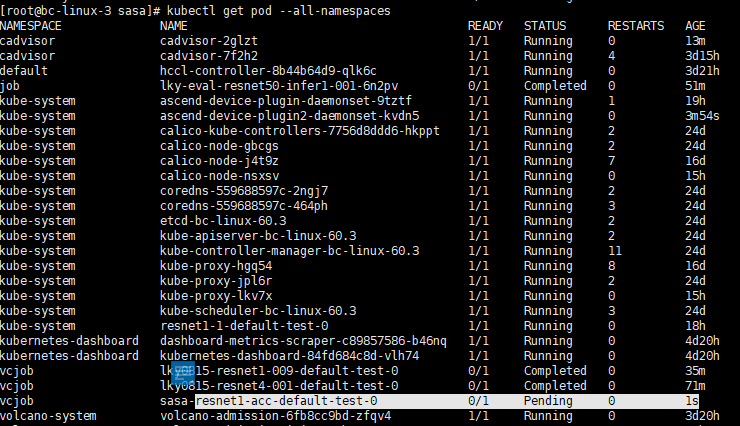Click the kubernetes-dashboard-84fd684c8d-vlh74 pod name
The image size is (740, 426).
(289, 356)
